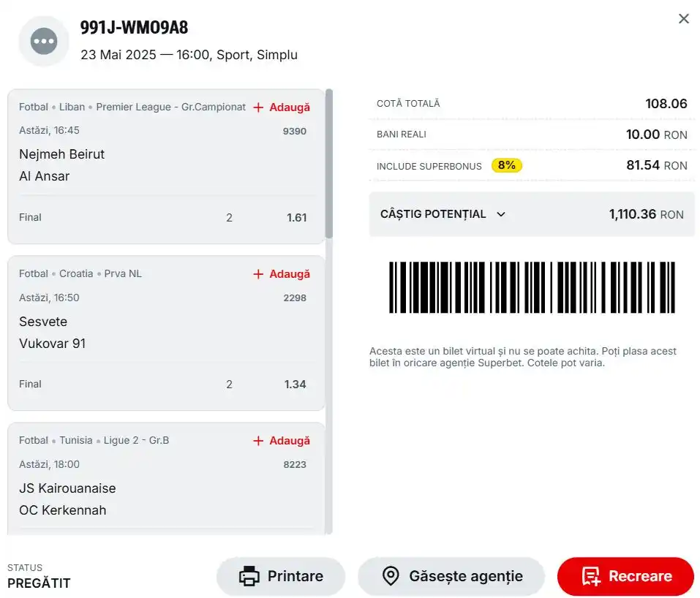The height and width of the screenshot is (598, 700).
Task: Click the bet list vertical scrollbar
Action: pyautogui.click(x=329, y=163)
